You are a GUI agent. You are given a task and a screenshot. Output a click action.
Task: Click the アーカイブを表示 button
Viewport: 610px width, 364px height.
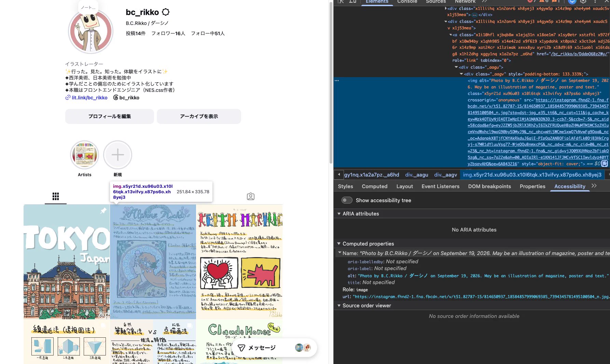tap(199, 116)
